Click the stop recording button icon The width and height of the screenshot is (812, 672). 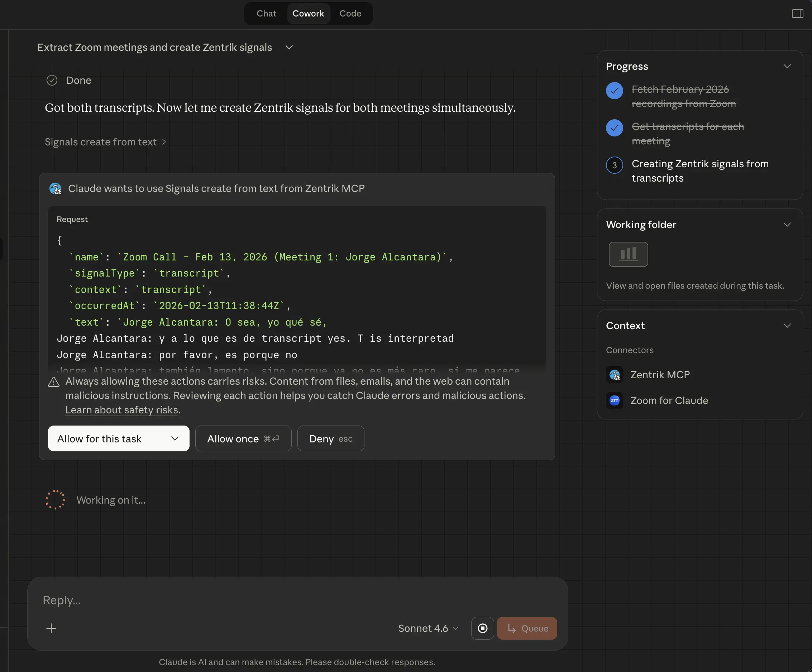[482, 628]
